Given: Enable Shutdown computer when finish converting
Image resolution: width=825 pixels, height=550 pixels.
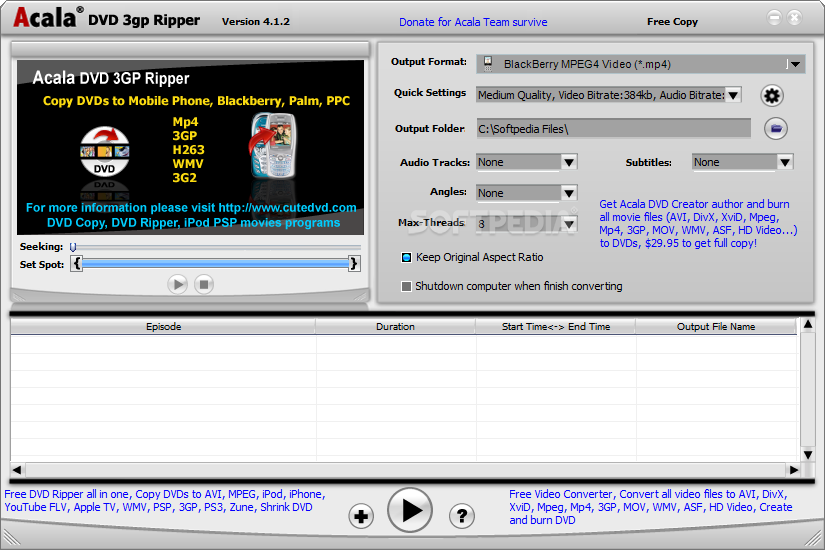Looking at the screenshot, I should 406,286.
